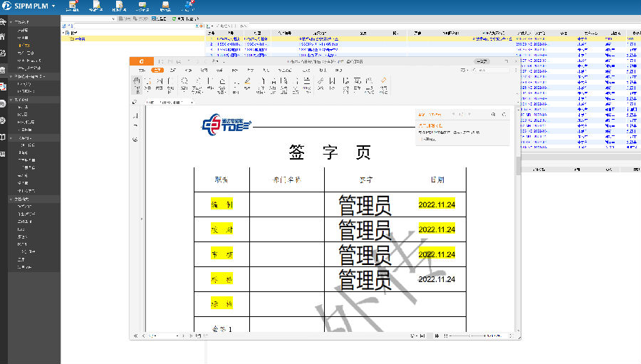Screen dimensions: 641x364
Task: Click the search field in PDF viewer
Action: pyautogui.click(x=491, y=71)
